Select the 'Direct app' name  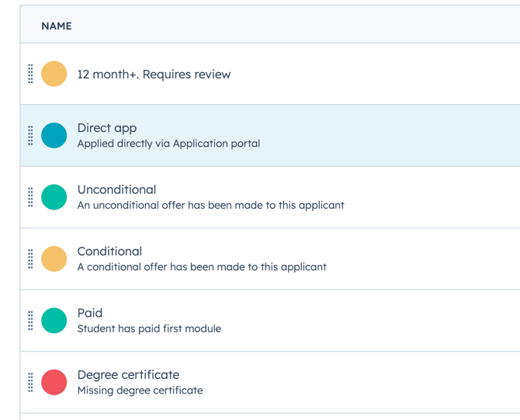point(107,128)
